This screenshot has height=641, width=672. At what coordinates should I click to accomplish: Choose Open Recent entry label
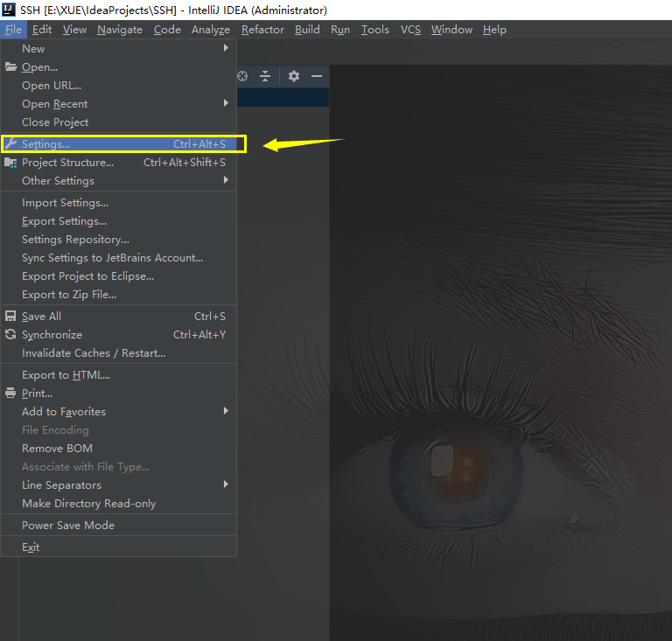[x=55, y=104]
